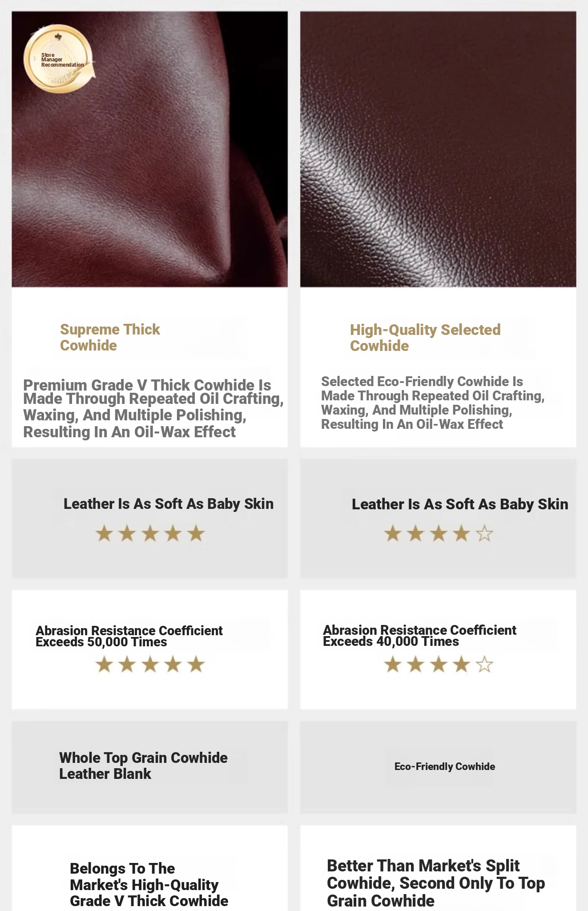Click the five-star softness rating on left
Image resolution: width=588 pixels, height=911 pixels.
pyautogui.click(x=150, y=533)
